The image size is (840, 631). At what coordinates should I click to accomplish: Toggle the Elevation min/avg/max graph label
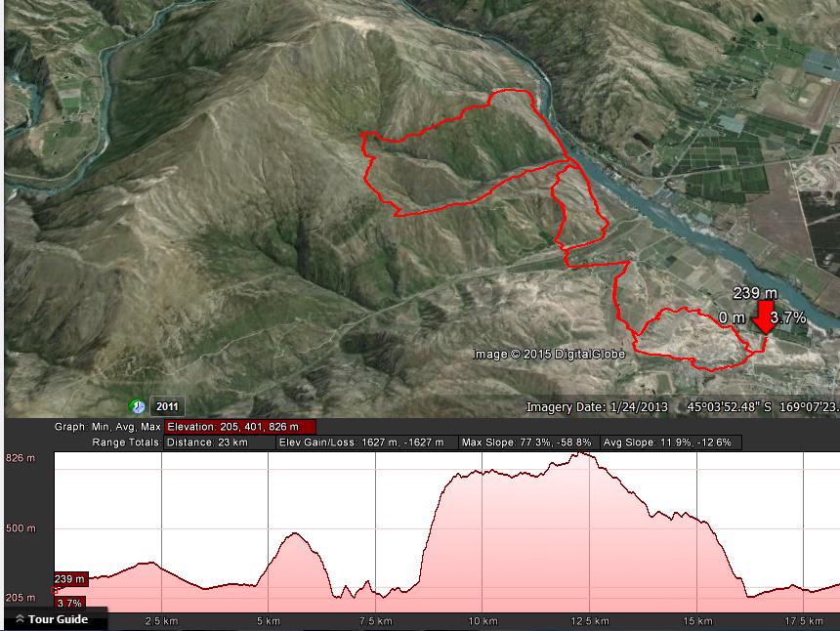[x=240, y=427]
